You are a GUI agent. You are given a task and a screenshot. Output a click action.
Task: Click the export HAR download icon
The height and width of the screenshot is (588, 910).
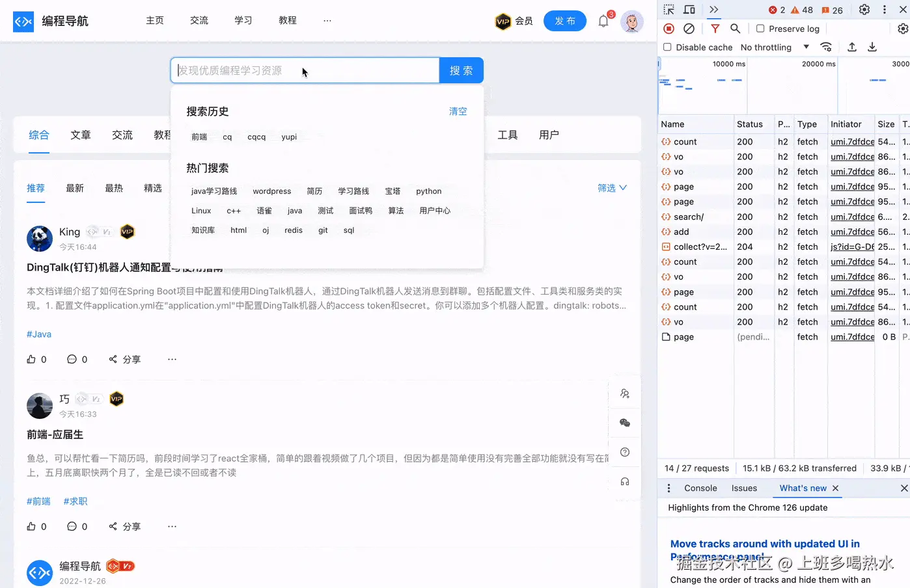coord(872,47)
